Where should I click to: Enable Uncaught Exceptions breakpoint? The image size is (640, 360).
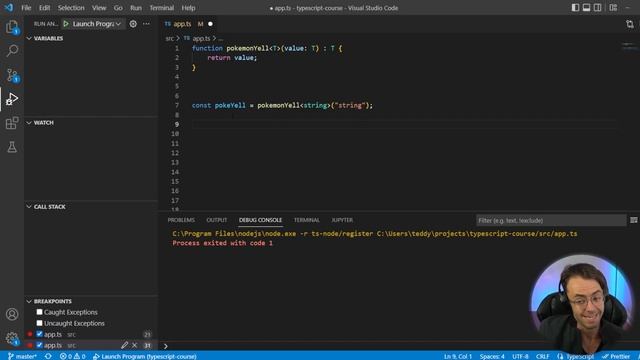click(39, 323)
